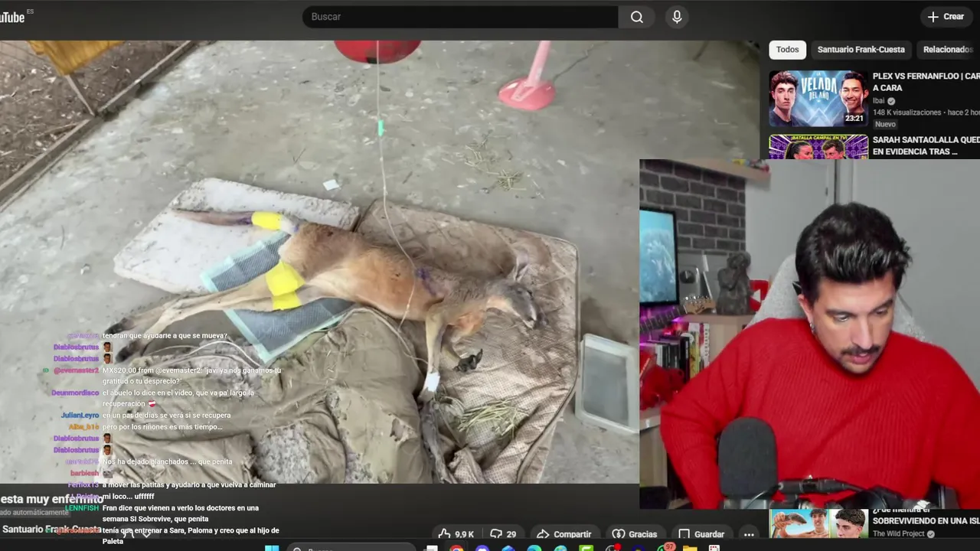Click the magnifying glass search button
The height and width of the screenshot is (551, 980).
637,17
